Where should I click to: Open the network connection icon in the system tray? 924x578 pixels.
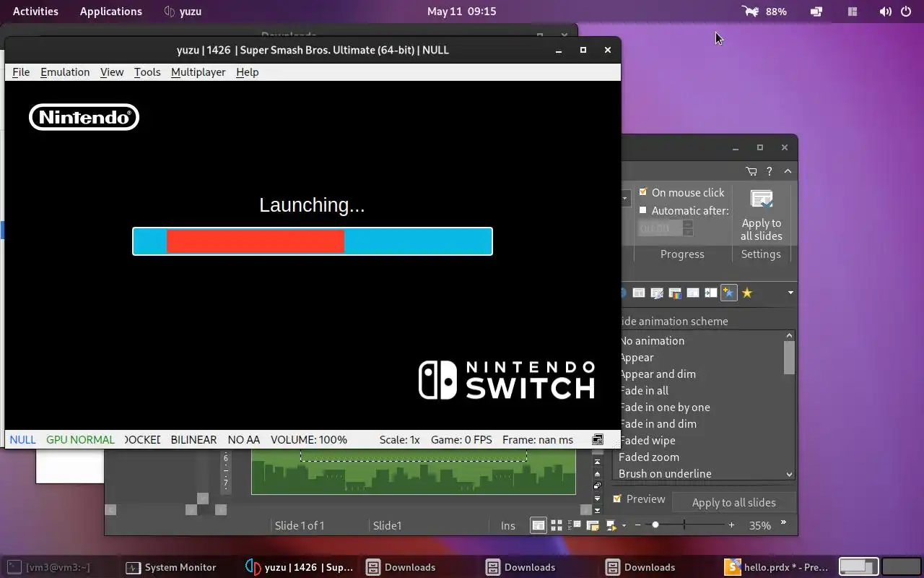tap(816, 12)
